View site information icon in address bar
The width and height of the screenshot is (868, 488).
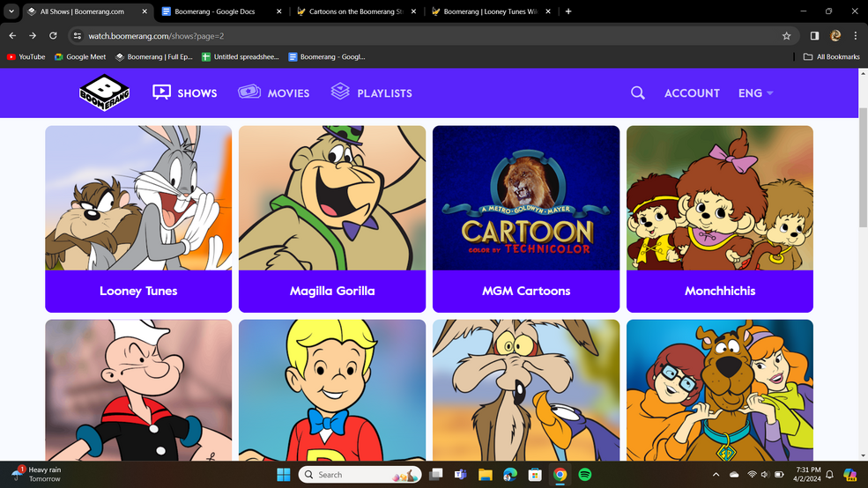tap(78, 35)
